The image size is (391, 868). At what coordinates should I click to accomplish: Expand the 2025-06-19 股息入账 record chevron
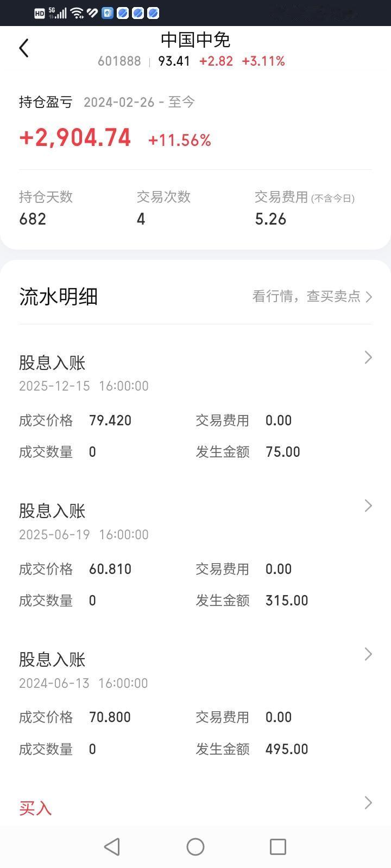[x=368, y=506]
